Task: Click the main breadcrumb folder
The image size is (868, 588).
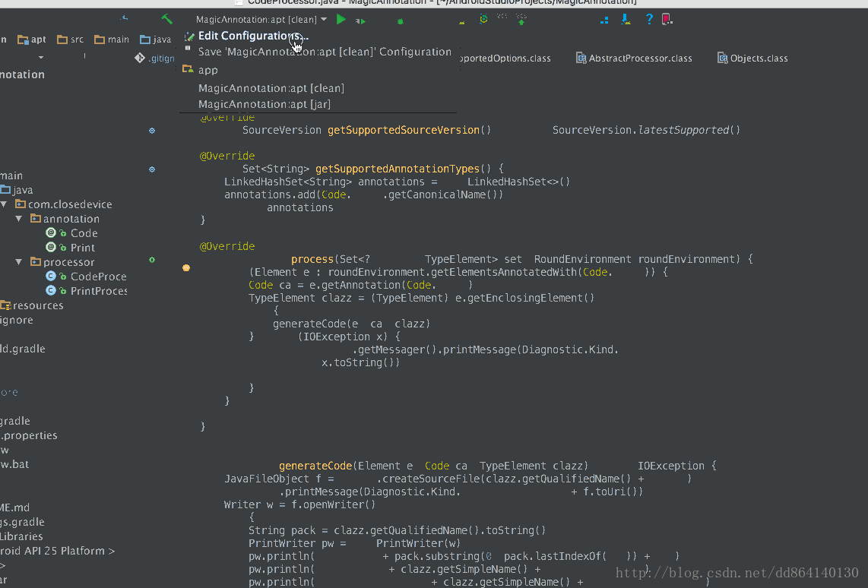Action: 111,40
